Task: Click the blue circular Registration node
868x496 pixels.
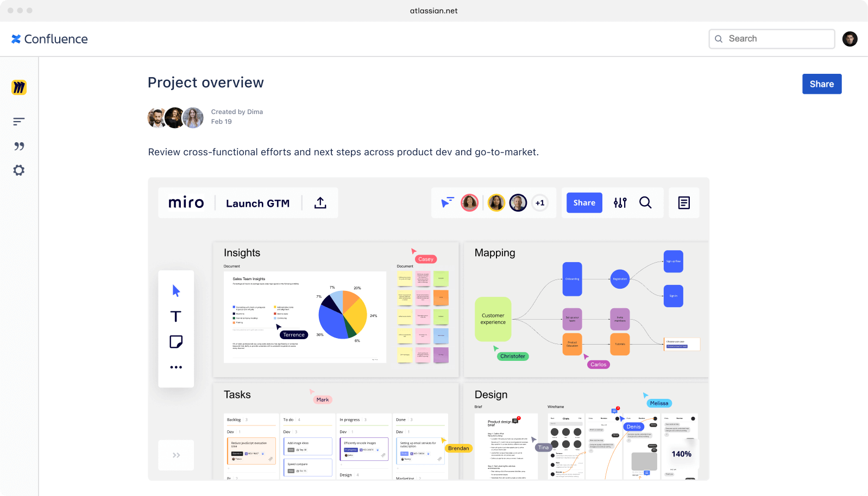Action: [620, 279]
